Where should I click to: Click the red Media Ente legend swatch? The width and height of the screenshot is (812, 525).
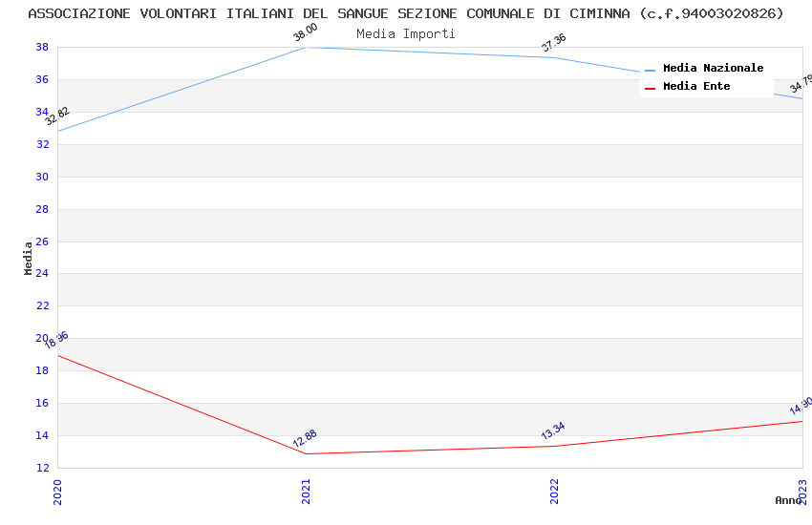pos(650,88)
